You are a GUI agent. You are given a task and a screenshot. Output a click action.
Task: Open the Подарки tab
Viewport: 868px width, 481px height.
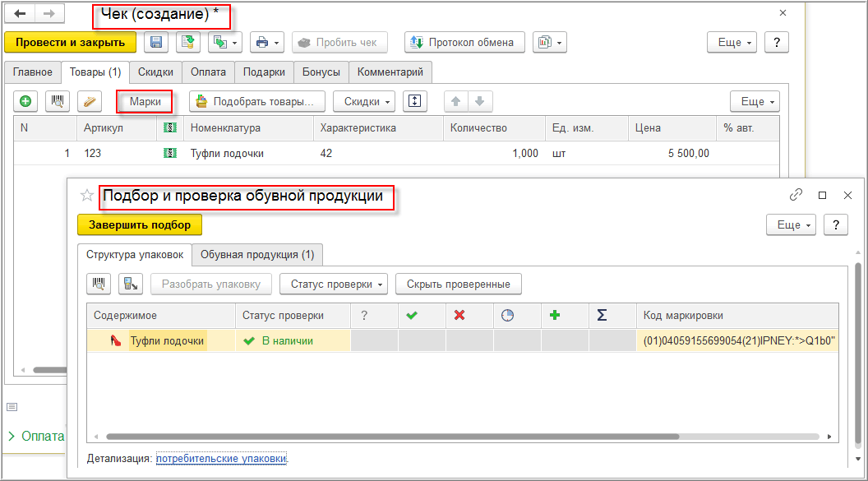[264, 72]
